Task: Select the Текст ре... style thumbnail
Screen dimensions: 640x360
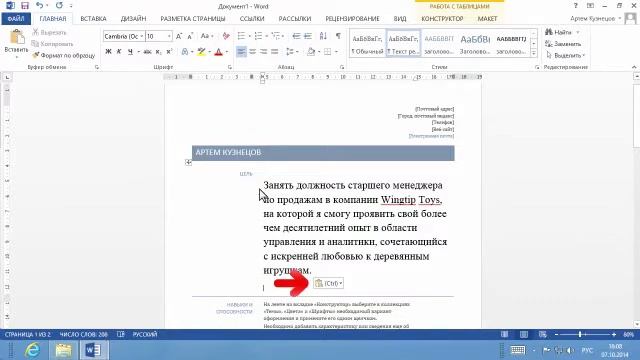Action: [x=403, y=44]
